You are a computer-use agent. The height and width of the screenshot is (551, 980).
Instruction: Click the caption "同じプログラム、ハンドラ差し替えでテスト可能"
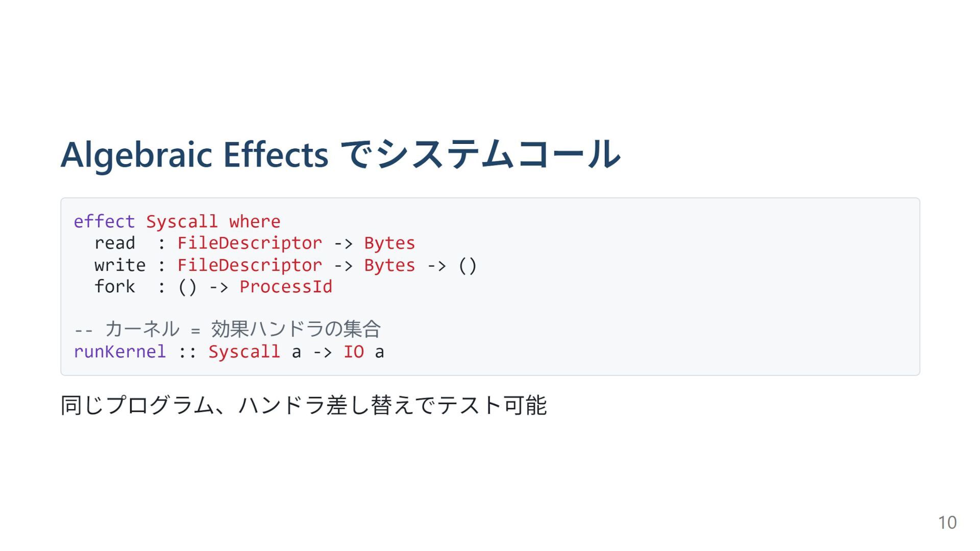coord(303,406)
